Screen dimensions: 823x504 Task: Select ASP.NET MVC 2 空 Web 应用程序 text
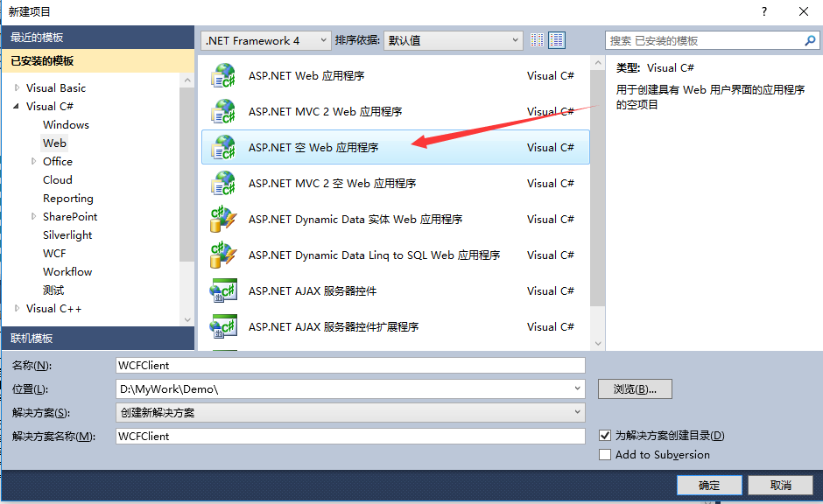(x=332, y=183)
